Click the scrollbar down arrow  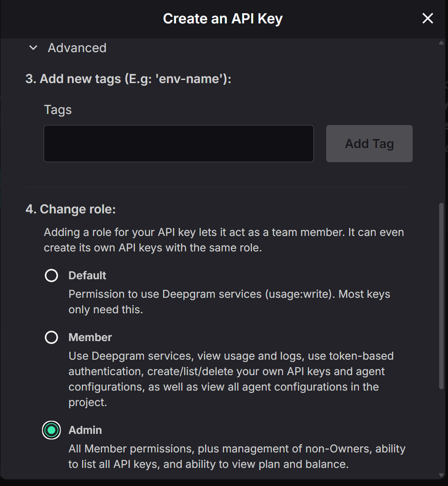(441, 475)
